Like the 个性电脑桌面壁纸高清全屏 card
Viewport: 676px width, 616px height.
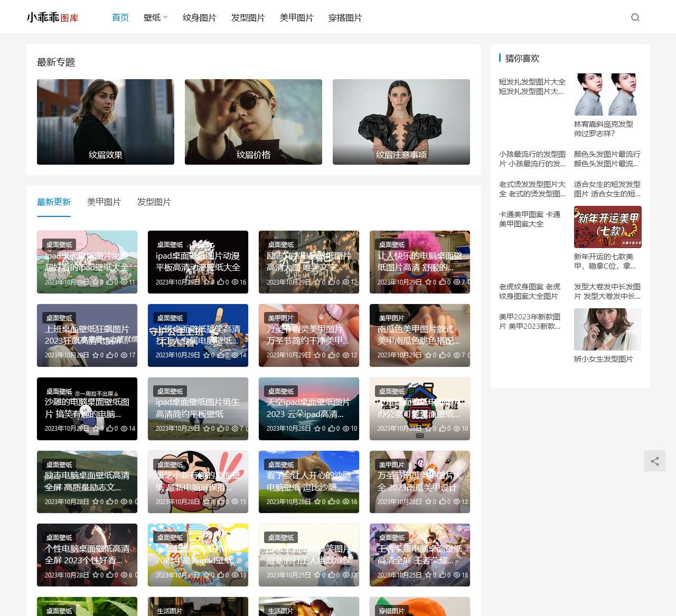point(109,576)
